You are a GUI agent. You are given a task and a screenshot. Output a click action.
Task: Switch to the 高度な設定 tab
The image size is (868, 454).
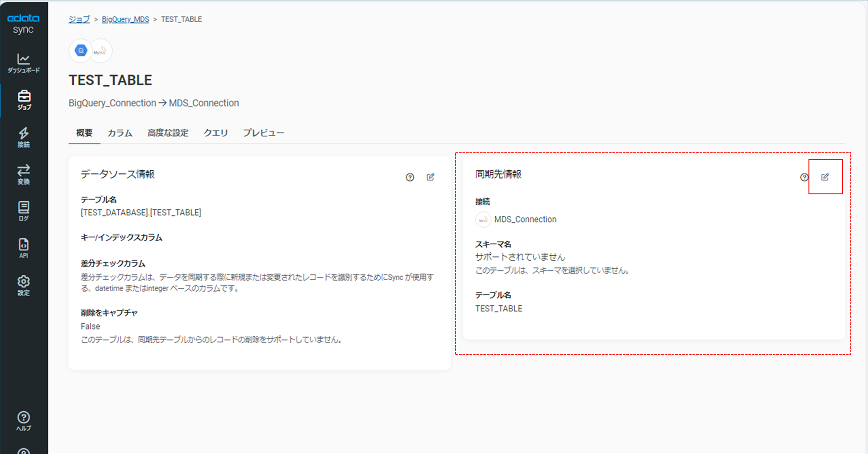[x=168, y=133]
